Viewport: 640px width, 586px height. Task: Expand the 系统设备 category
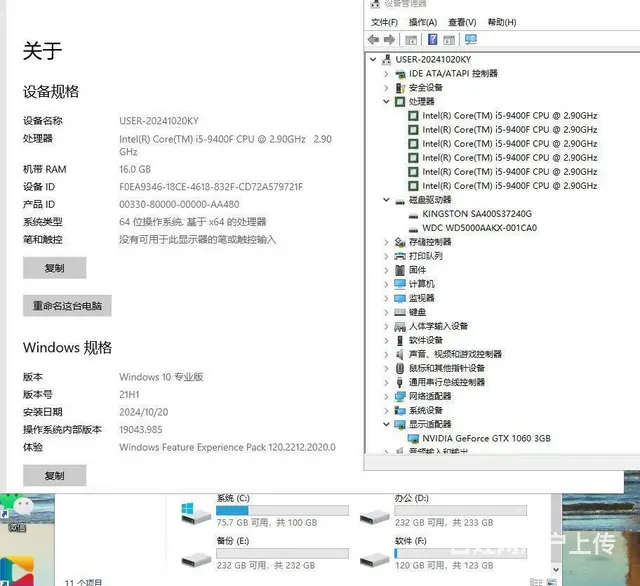click(x=386, y=411)
